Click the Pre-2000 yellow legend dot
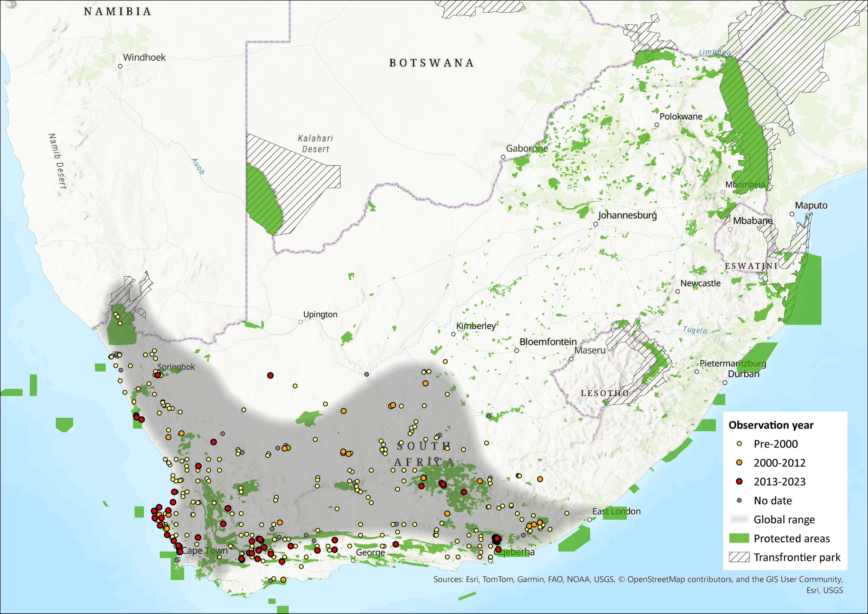 (x=740, y=444)
